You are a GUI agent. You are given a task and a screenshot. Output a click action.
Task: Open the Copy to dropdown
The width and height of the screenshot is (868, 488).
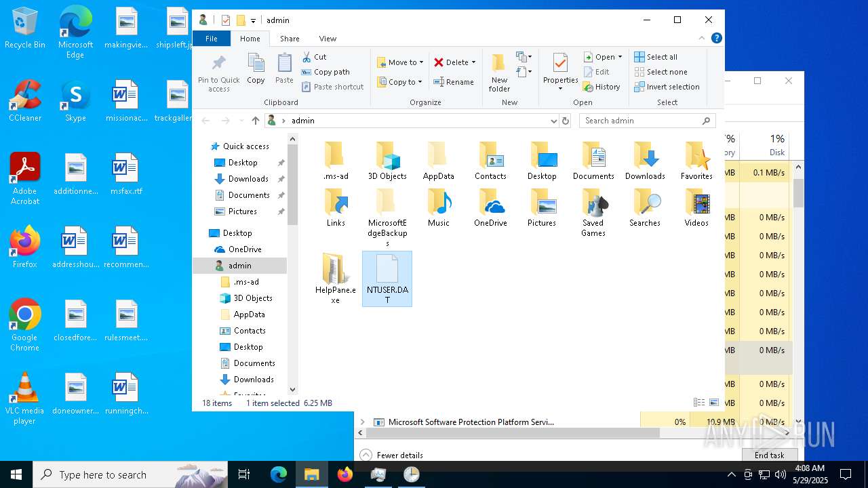click(399, 82)
